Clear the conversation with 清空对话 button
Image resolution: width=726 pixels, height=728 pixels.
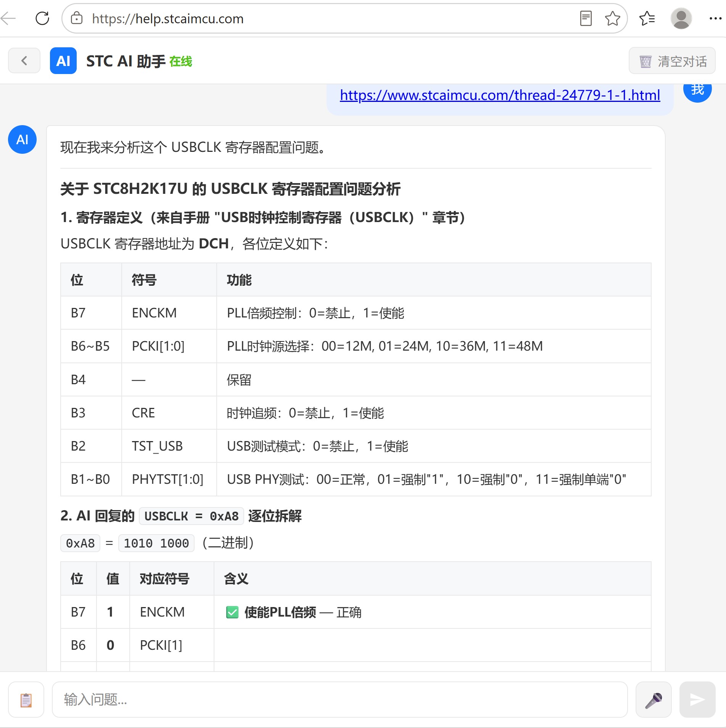(672, 61)
